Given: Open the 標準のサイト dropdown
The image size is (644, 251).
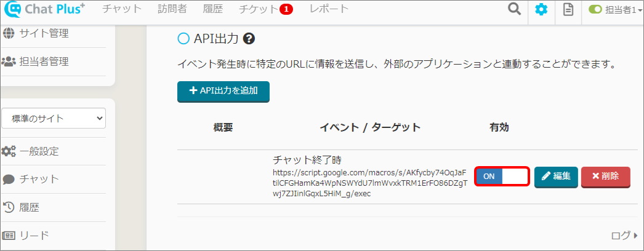Looking at the screenshot, I should [x=54, y=118].
